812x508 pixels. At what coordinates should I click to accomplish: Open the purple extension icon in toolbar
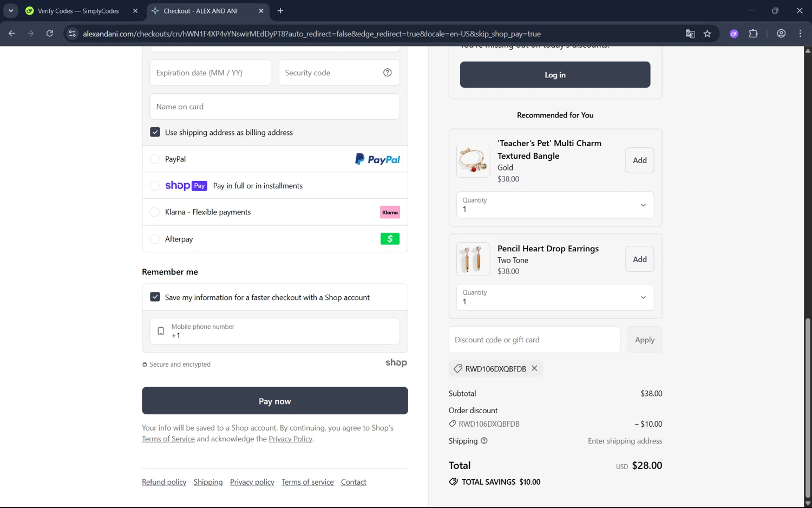point(734,34)
